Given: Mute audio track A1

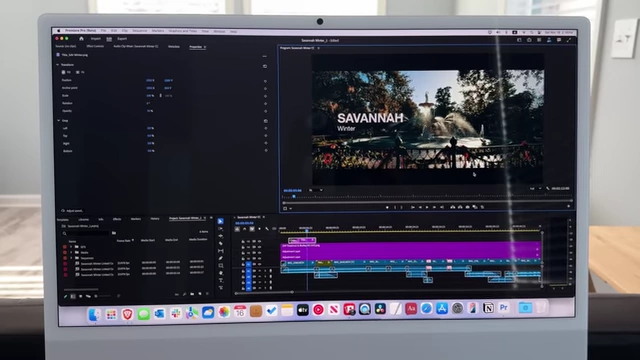Looking at the screenshot, I should click(x=260, y=271).
